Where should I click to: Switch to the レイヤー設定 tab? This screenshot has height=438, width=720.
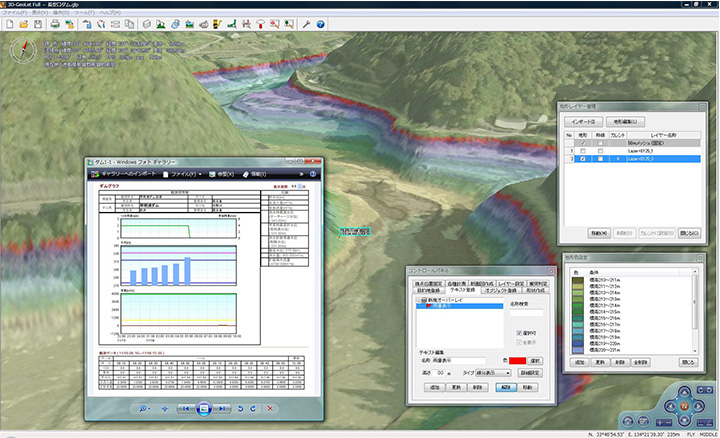[x=510, y=283]
